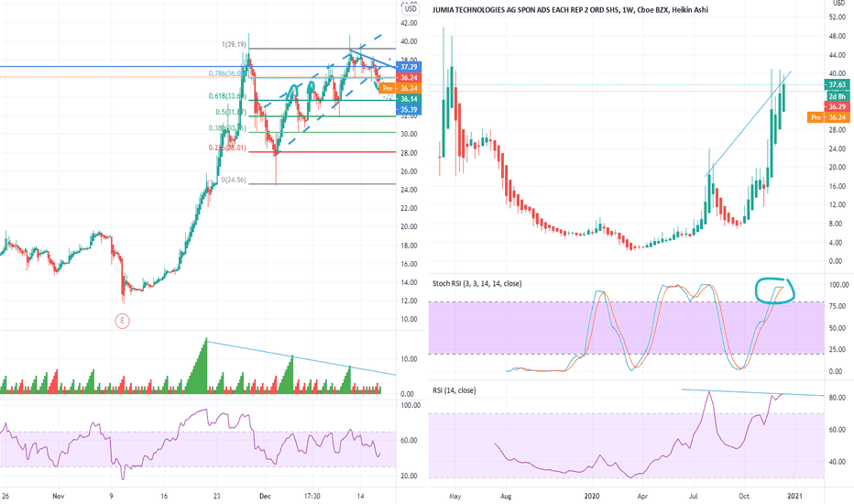
Task: Select the red 0.236 Fibonacci horizontal line
Action: coord(322,152)
